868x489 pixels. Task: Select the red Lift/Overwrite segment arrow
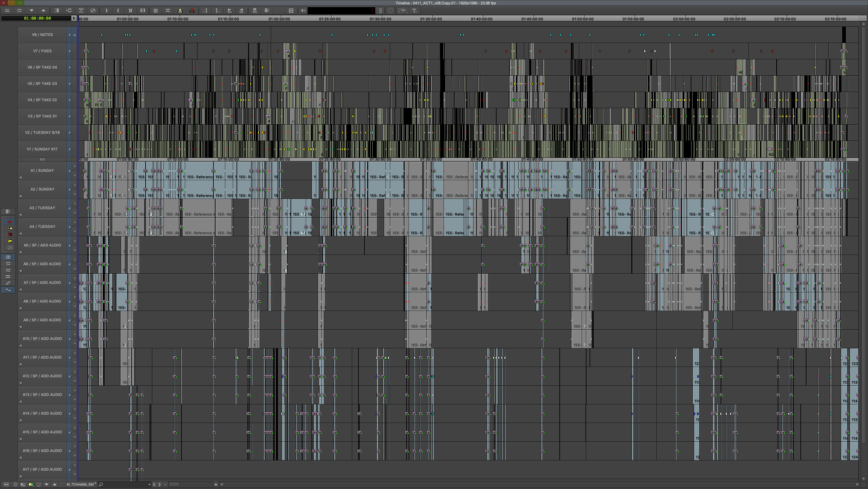click(x=10, y=222)
